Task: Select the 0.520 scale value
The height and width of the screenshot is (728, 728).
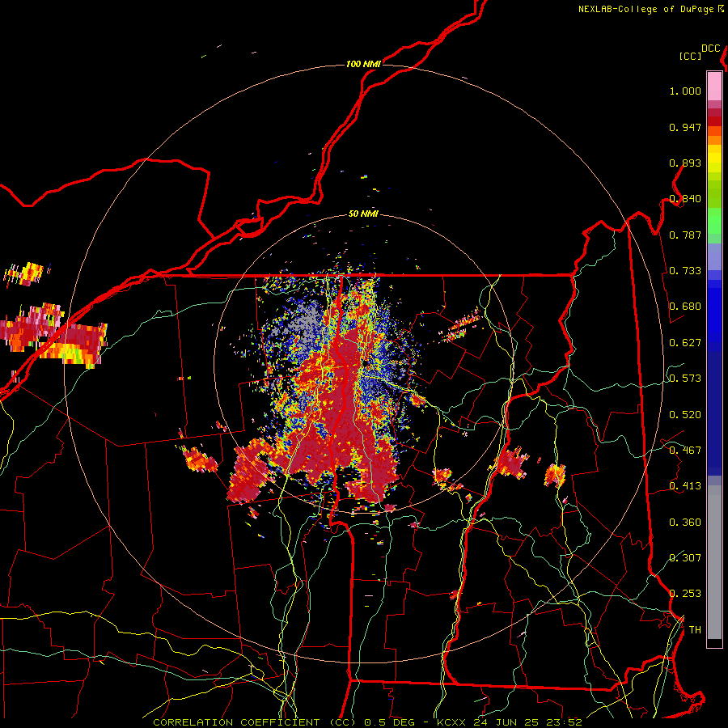Action: [685, 415]
